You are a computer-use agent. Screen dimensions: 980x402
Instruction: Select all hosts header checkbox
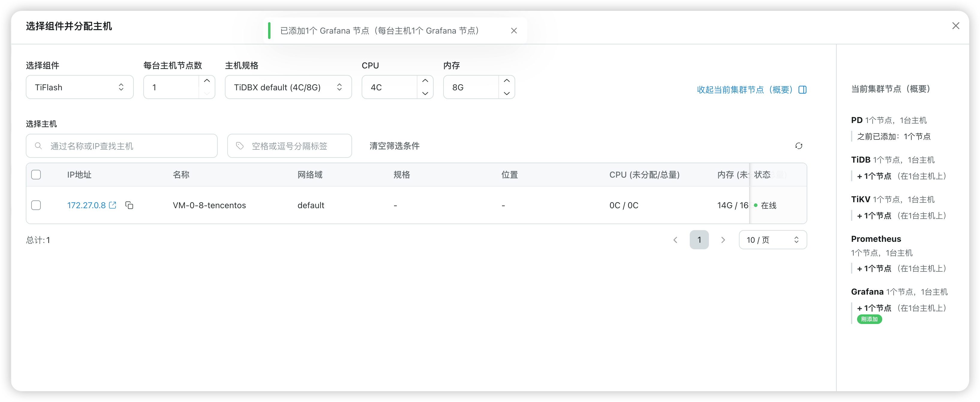pyautogui.click(x=36, y=175)
